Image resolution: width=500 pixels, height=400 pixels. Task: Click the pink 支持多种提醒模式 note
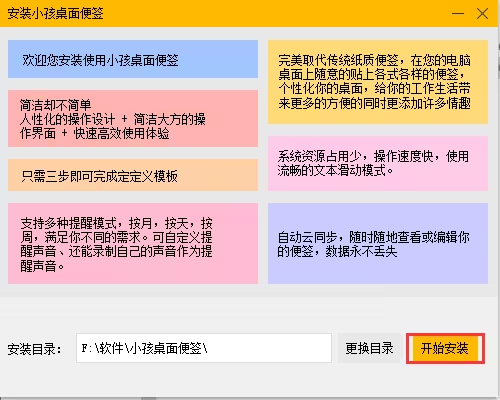coord(133,244)
